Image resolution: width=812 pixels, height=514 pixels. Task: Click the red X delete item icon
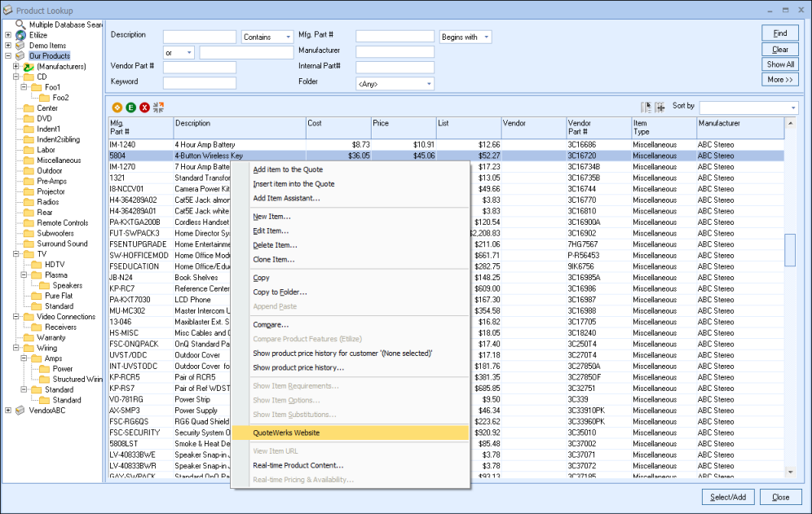pyautogui.click(x=144, y=108)
